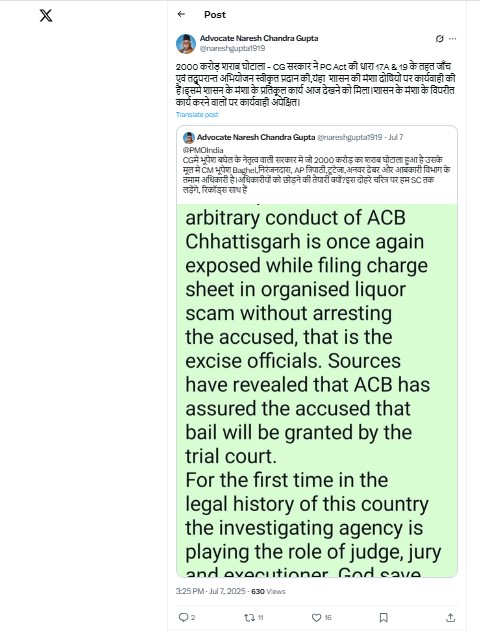Open the three-dot more options menu
The width and height of the screenshot is (480, 633).
tap(453, 38)
